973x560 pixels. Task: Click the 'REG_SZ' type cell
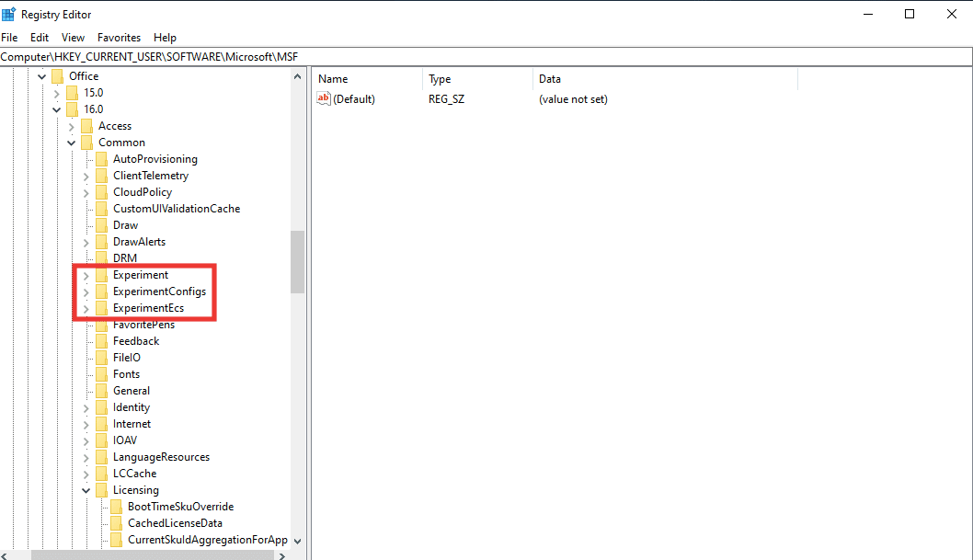click(446, 99)
